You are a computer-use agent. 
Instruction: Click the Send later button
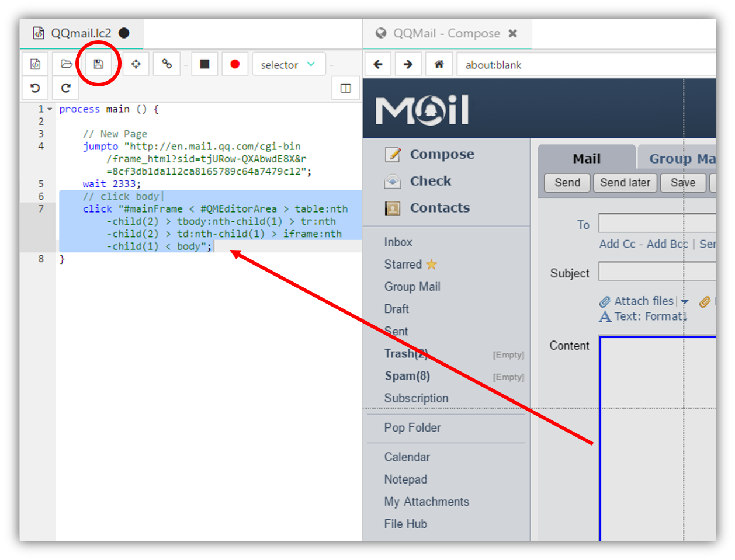(625, 183)
